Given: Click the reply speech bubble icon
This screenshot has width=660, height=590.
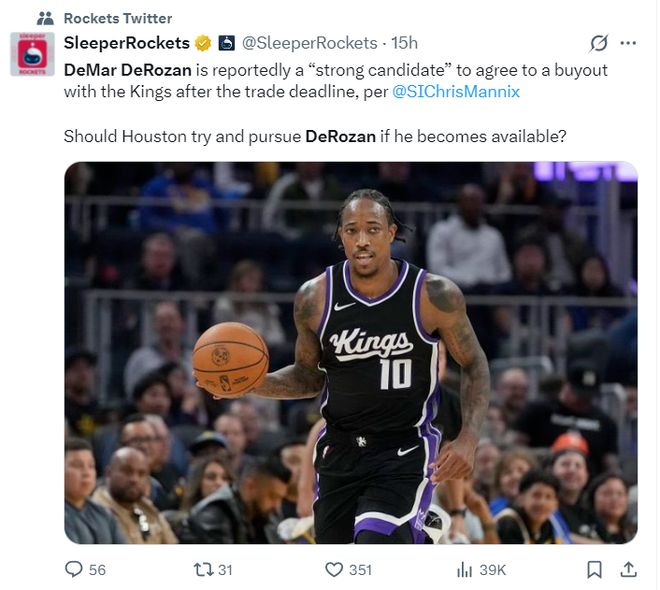Looking at the screenshot, I should [74, 569].
